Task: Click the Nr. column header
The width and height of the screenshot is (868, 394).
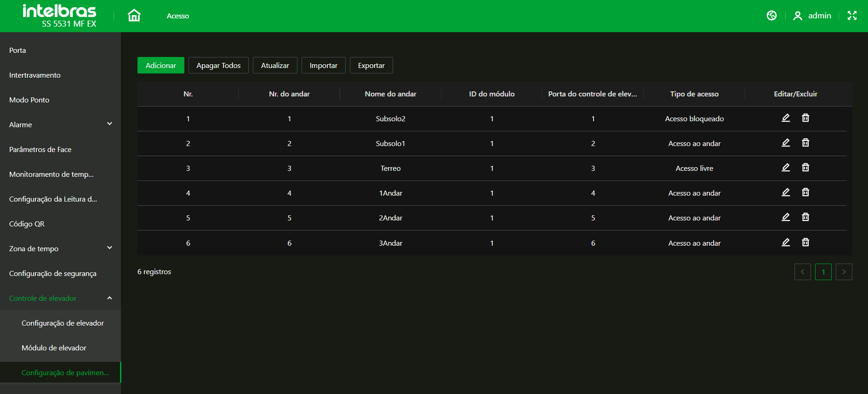Action: pyautogui.click(x=188, y=94)
